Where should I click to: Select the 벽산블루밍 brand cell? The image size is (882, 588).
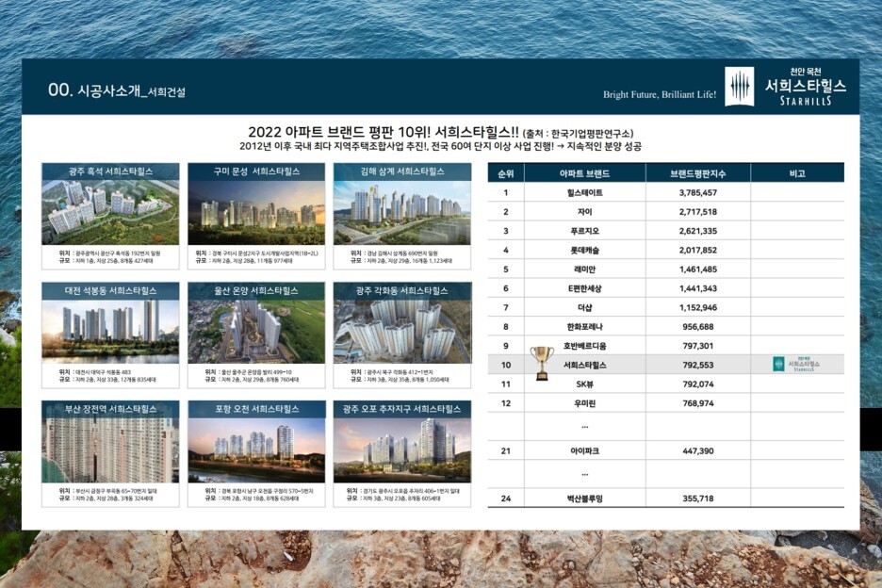[x=584, y=498]
